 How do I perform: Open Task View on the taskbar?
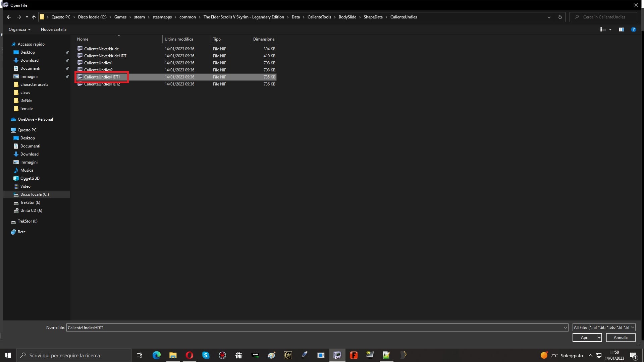(140, 355)
